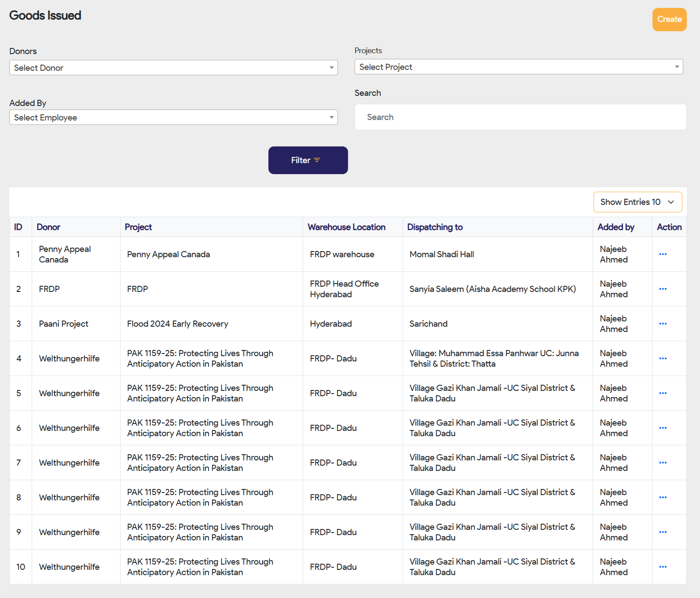Click the Project column header

point(138,227)
